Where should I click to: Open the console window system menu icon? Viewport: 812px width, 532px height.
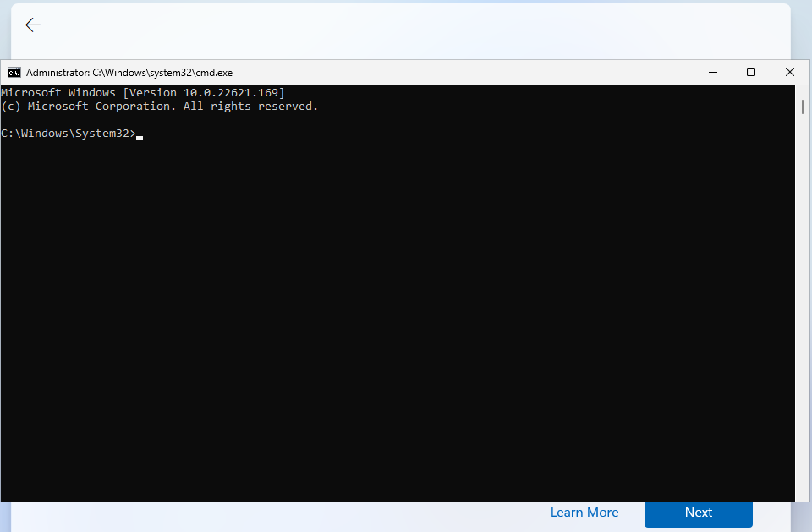click(x=14, y=72)
